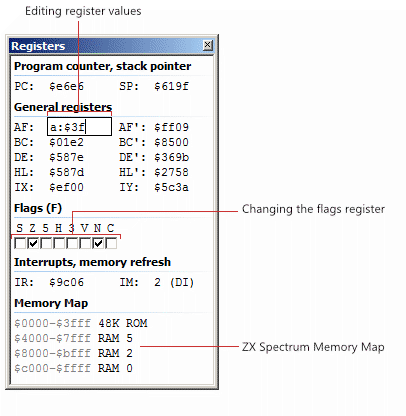
Task: Select the SP value $619f
Action: pyautogui.click(x=171, y=86)
